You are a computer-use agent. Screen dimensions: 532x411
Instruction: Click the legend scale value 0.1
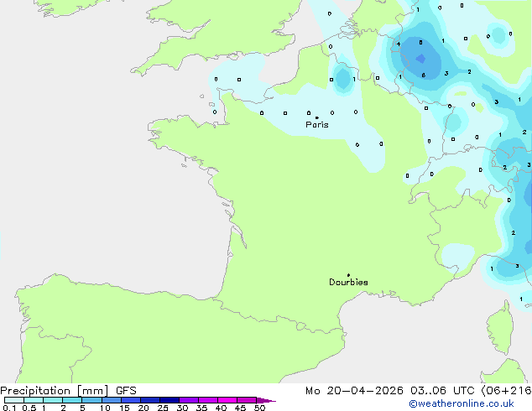(x=9, y=408)
